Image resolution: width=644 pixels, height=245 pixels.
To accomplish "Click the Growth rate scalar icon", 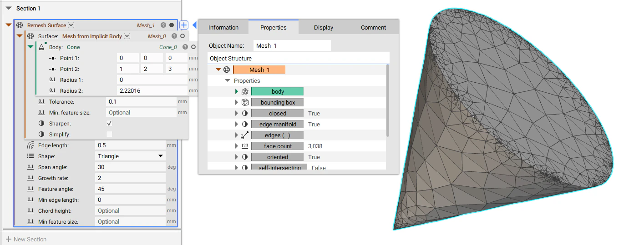I will click(30, 178).
